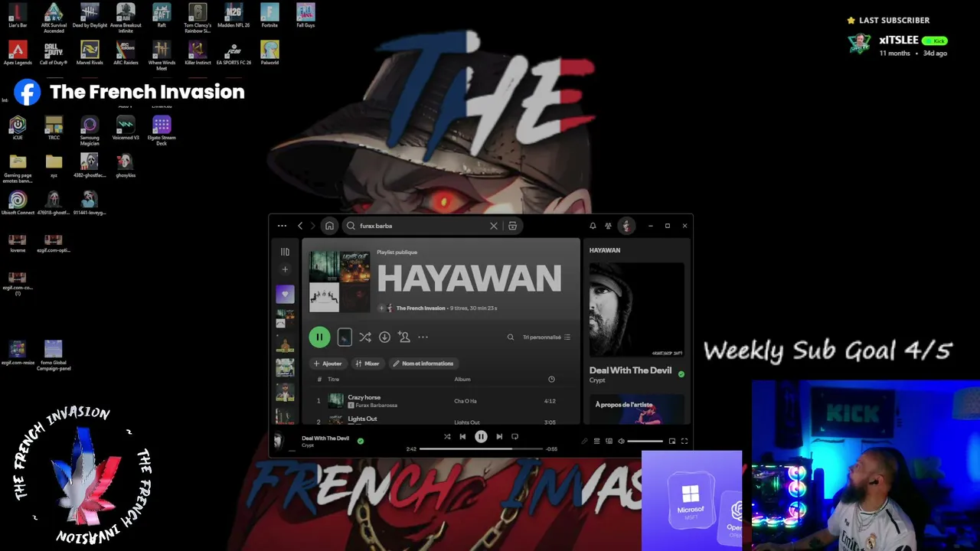Toggle shuffle in the bottom player controls
Screen dimensions: 980x551
[x=447, y=437]
